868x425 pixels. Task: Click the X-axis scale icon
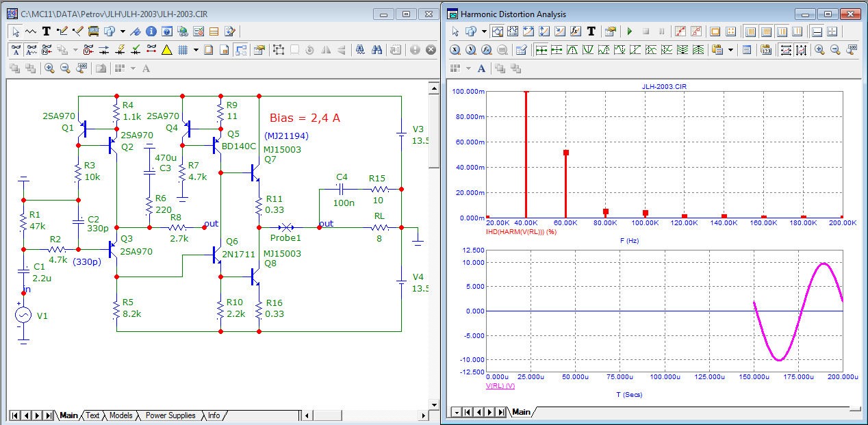tap(455, 50)
